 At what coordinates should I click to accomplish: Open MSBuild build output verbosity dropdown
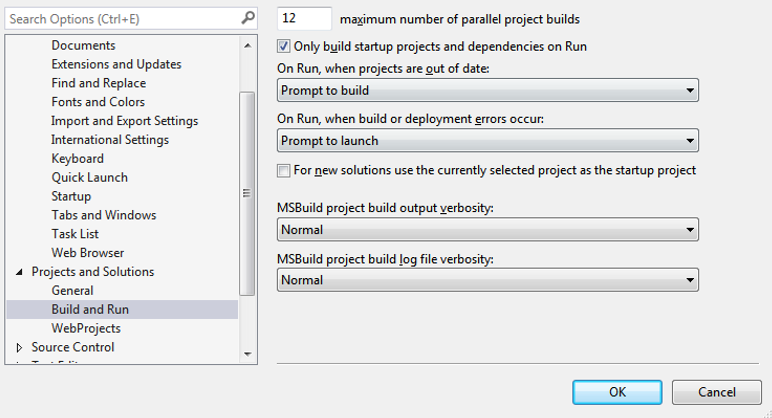click(487, 230)
